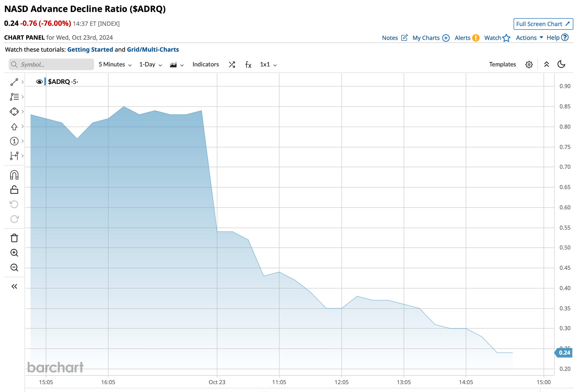Click the Full Screen Chart button
The width and height of the screenshot is (577, 392).
tap(543, 24)
